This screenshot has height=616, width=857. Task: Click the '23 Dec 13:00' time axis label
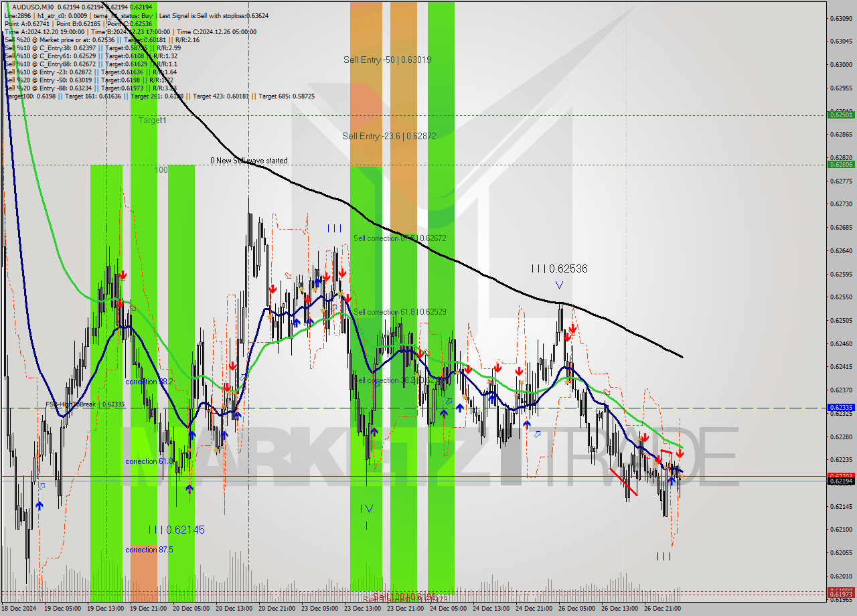[363, 608]
